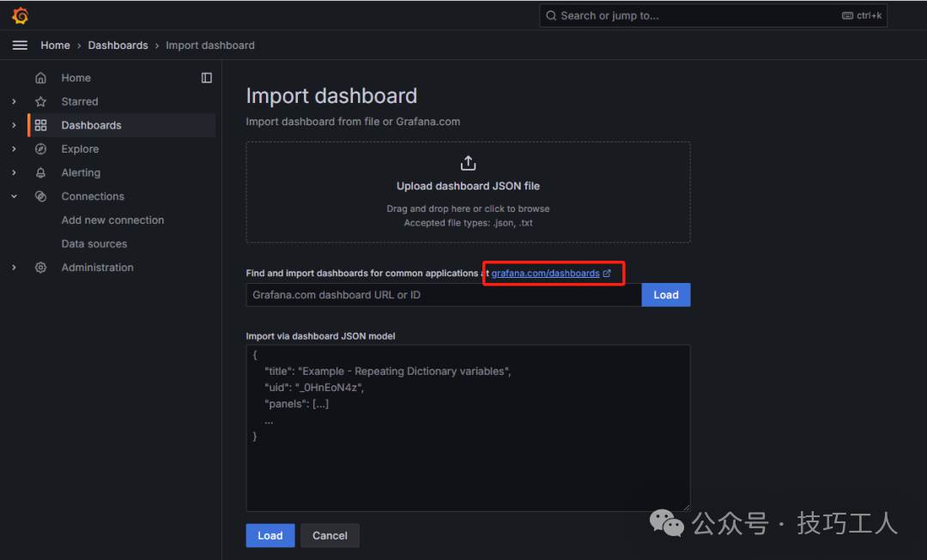Image resolution: width=927 pixels, height=560 pixels.
Task: Select Dashboards in the sidebar
Action: (x=92, y=125)
